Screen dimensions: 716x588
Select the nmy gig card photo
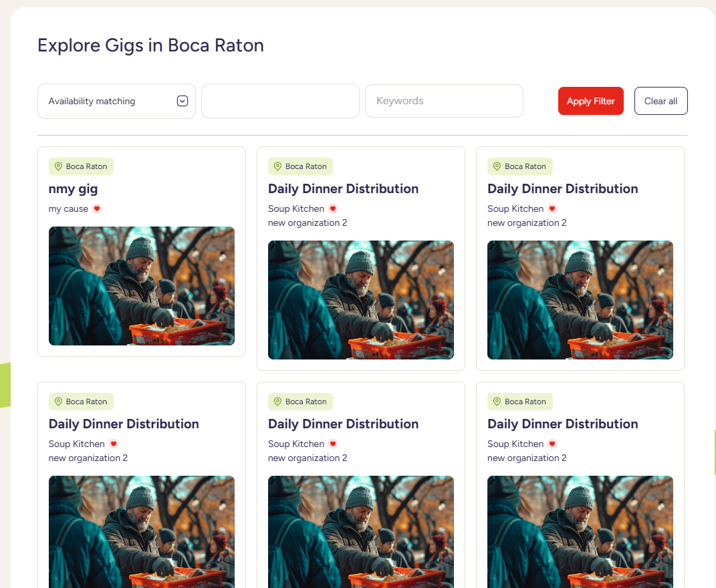[x=142, y=286]
